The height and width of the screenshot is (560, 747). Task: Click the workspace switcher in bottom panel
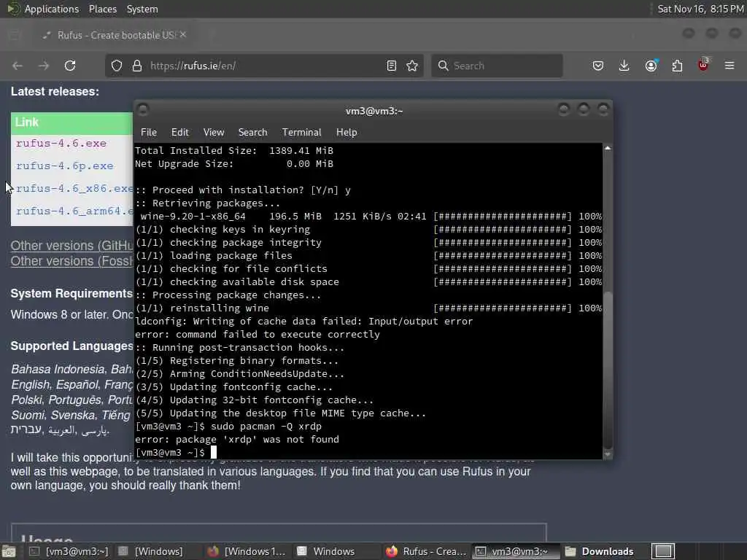pos(662,551)
